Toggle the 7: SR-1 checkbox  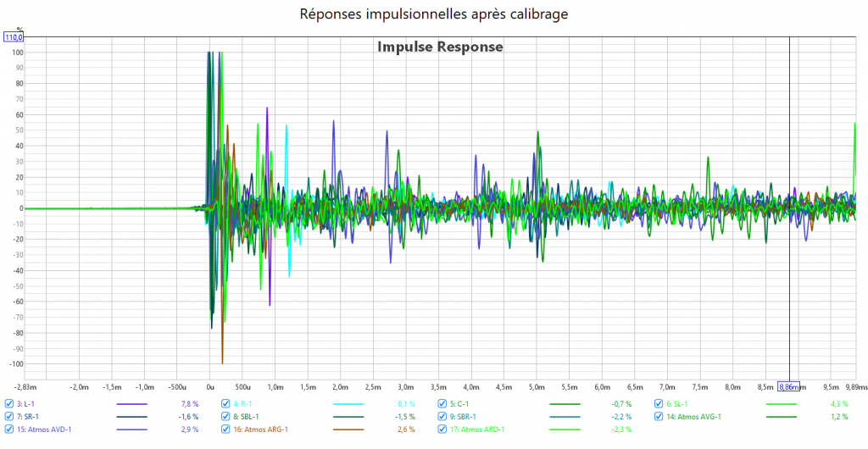coord(9,417)
